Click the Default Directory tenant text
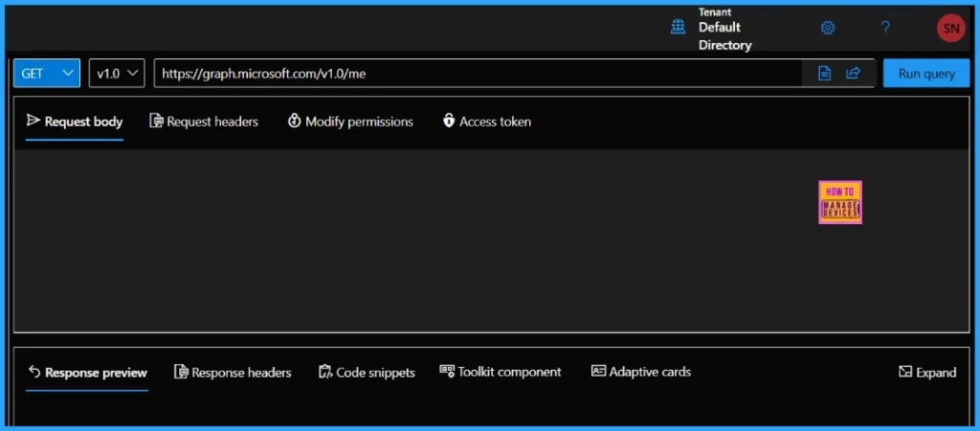980x431 pixels. click(725, 36)
